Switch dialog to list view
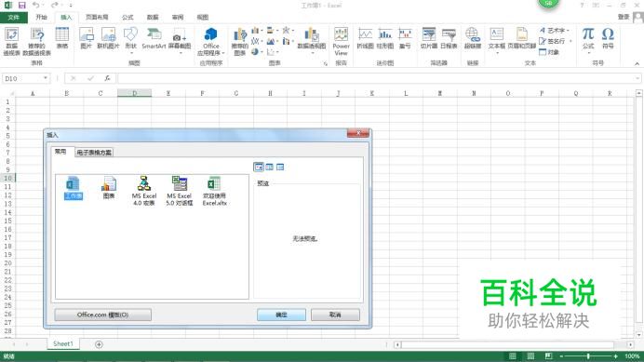Viewport: 644px width, 362px height. coord(270,167)
